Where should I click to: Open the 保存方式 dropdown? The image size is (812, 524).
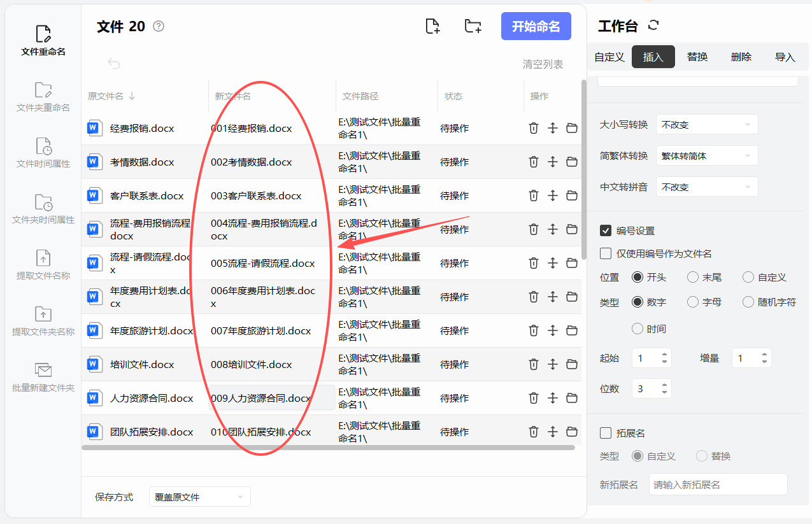(x=199, y=497)
